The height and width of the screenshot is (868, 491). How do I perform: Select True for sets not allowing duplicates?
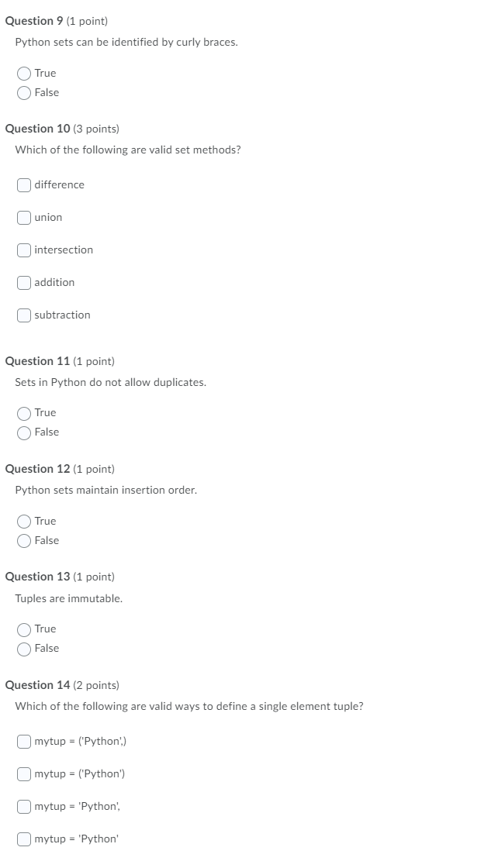tap(24, 412)
